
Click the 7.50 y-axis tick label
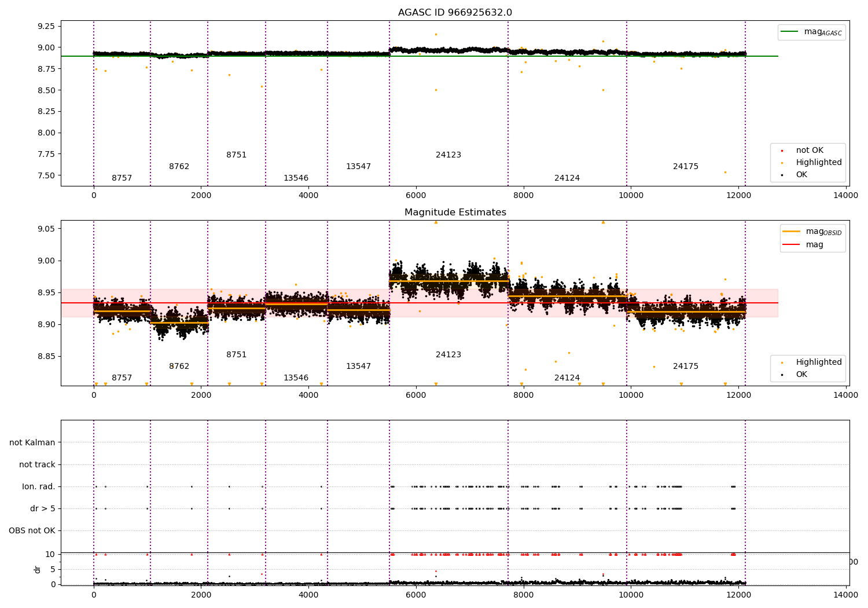pyautogui.click(x=46, y=175)
